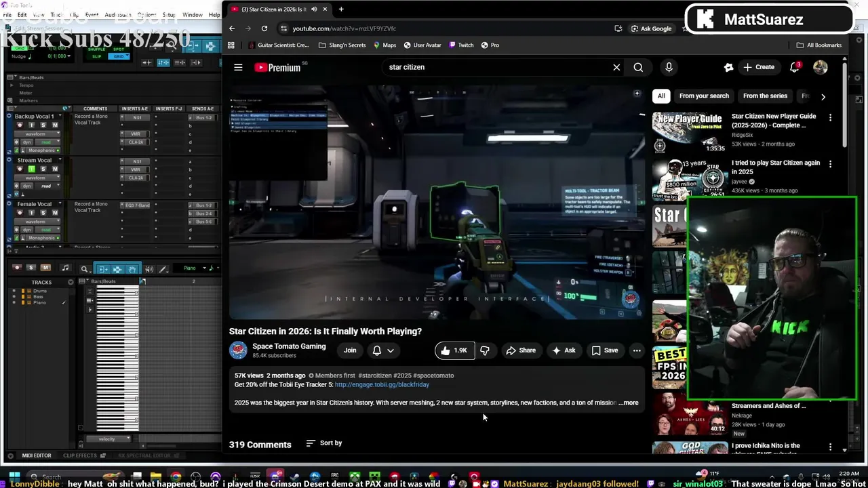Open the YouTube account avatar menu
The width and height of the screenshot is (868, 488).
[821, 67]
